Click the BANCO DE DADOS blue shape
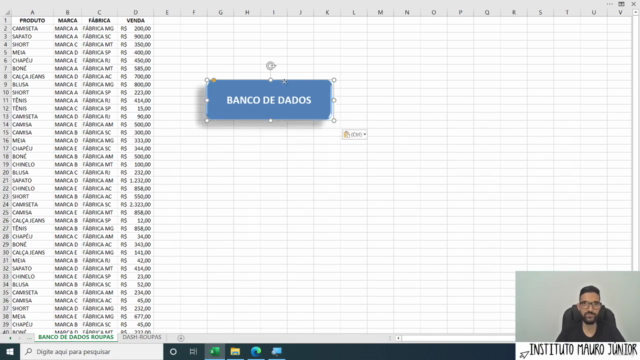 click(269, 100)
